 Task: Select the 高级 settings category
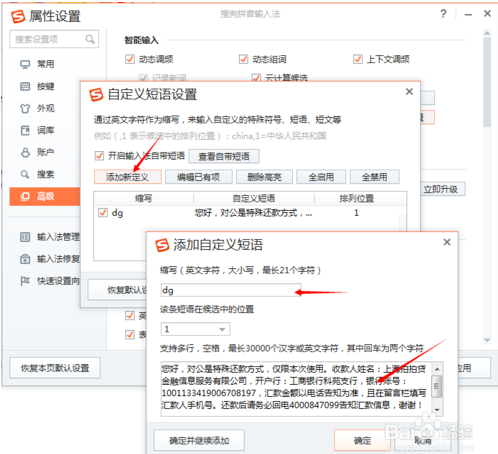point(45,196)
